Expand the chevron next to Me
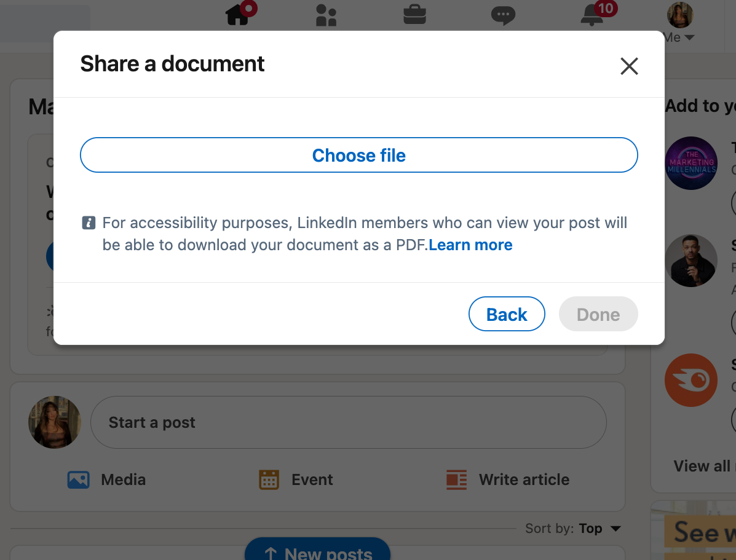The height and width of the screenshot is (560, 736). coord(691,37)
